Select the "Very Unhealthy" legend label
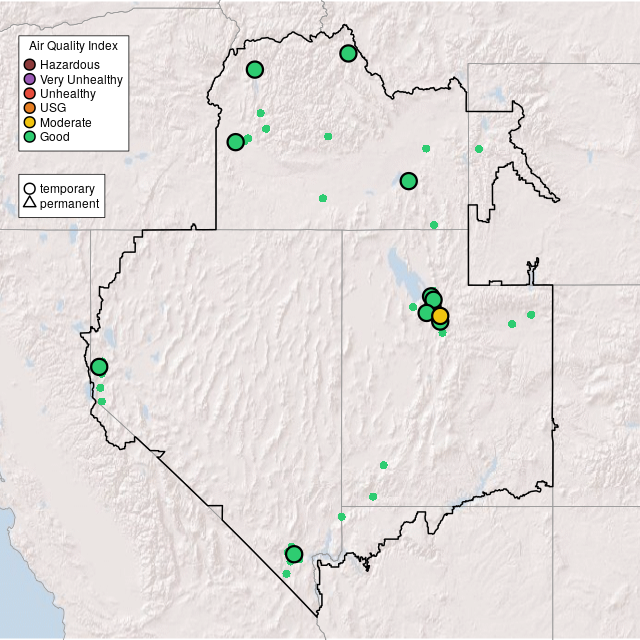This screenshot has width=640, height=640. tap(81, 79)
